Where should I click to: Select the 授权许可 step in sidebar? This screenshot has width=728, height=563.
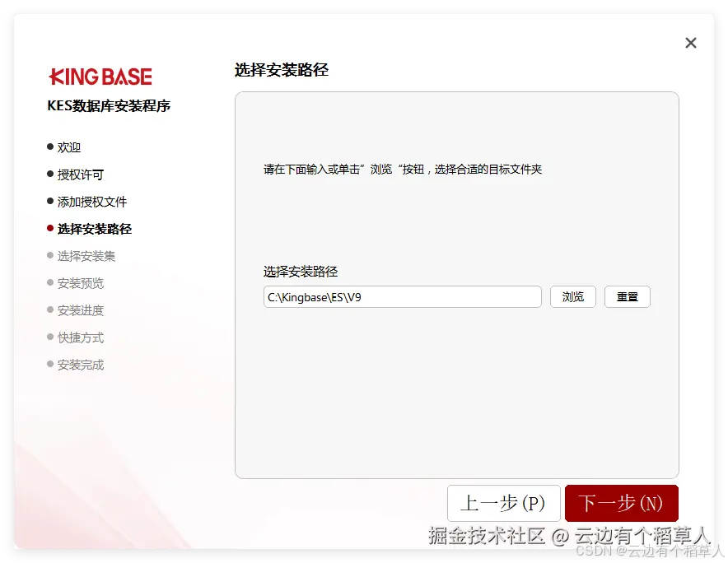[75, 174]
